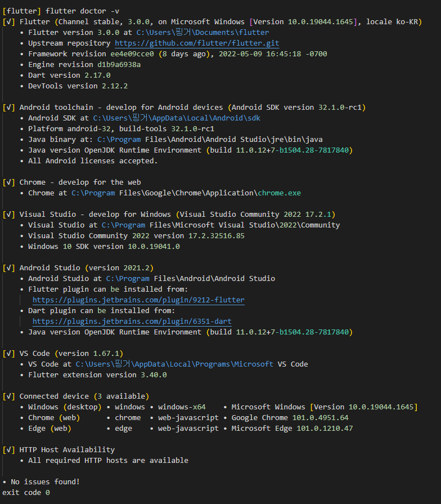Image resolution: width=441 pixels, height=504 pixels.
Task: Open the flutter.git GitHub repository link
Action: (197, 43)
